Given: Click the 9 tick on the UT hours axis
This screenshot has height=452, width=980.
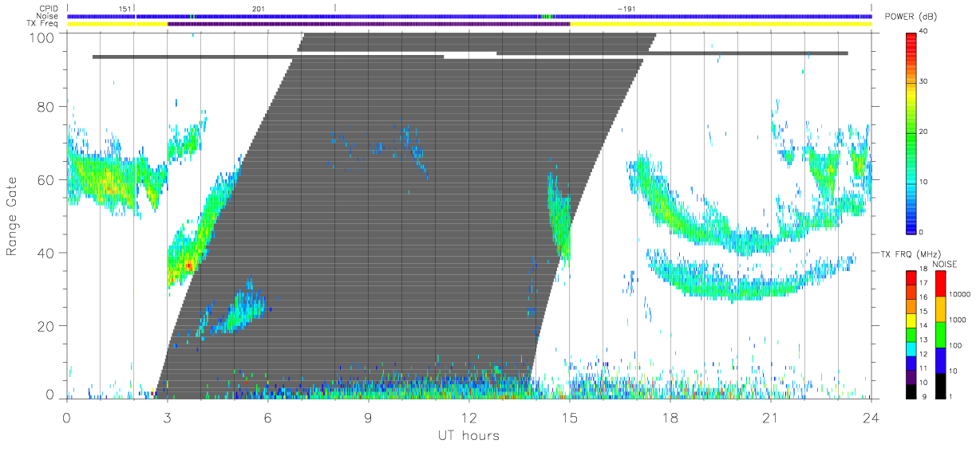Looking at the screenshot, I should [369, 417].
